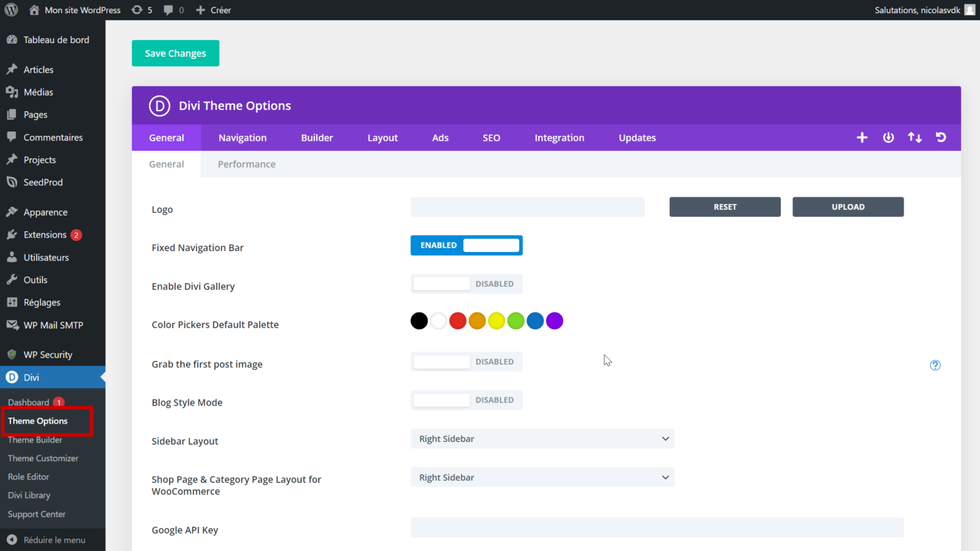Switch to the Layout tab
Viewport: 980px width, 551px height.
click(383, 138)
